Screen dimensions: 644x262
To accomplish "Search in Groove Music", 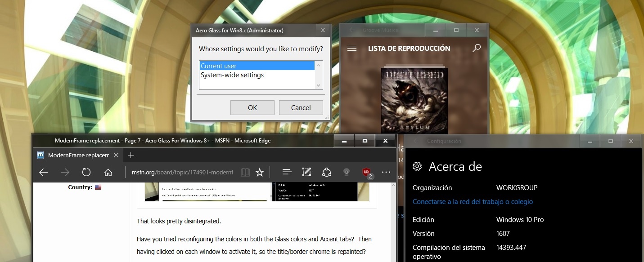I will (477, 48).
